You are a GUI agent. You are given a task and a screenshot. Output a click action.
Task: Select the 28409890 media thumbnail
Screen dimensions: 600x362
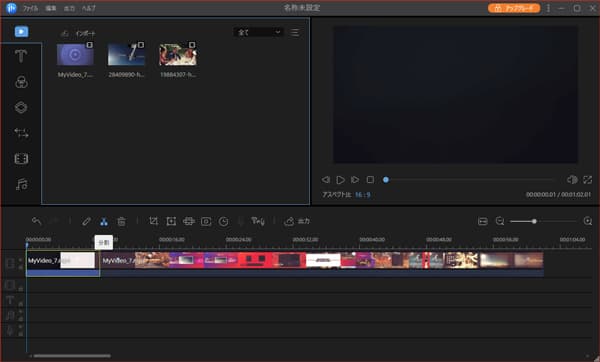click(126, 54)
